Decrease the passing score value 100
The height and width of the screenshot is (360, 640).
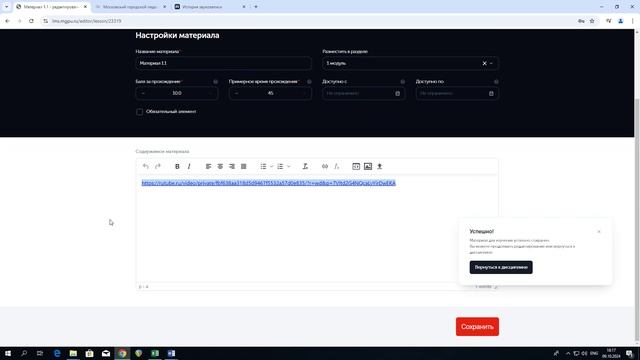tap(143, 93)
